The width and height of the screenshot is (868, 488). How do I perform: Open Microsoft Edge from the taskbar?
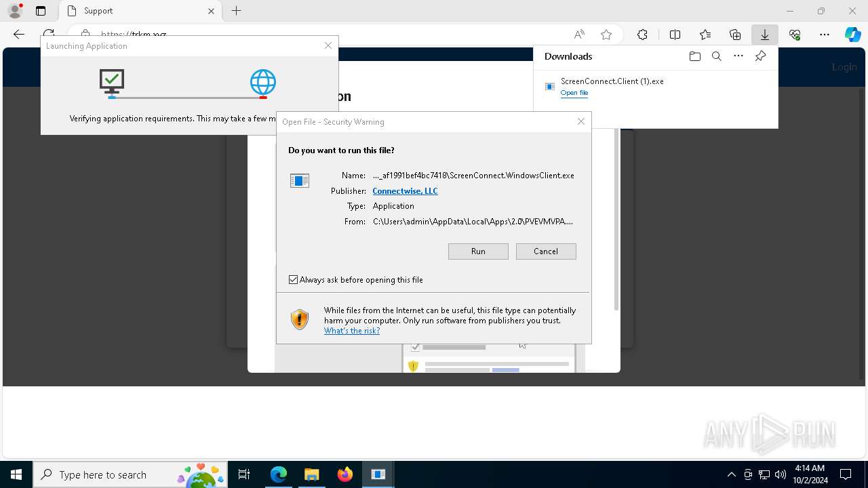coord(279,474)
